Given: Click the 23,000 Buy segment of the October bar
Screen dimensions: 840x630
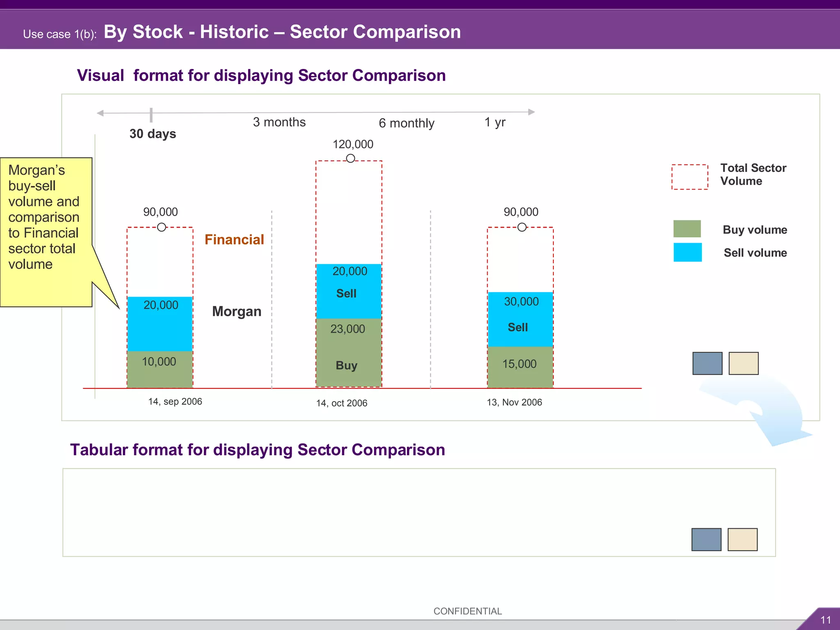Looking at the screenshot, I should [349, 352].
